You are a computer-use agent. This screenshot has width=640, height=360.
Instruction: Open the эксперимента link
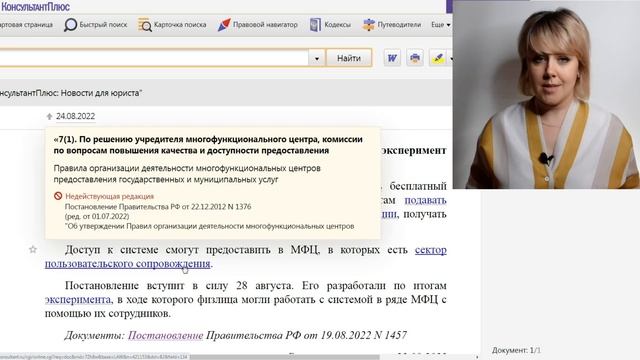pyautogui.click(x=78, y=300)
